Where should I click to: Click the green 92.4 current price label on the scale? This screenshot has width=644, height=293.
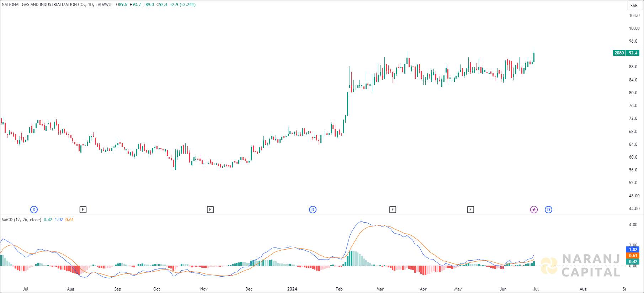tap(633, 53)
